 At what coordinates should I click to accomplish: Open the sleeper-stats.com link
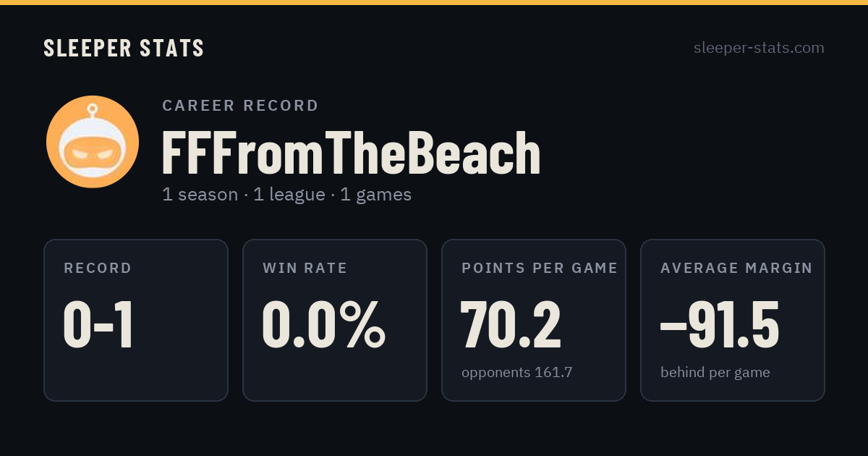tap(759, 48)
